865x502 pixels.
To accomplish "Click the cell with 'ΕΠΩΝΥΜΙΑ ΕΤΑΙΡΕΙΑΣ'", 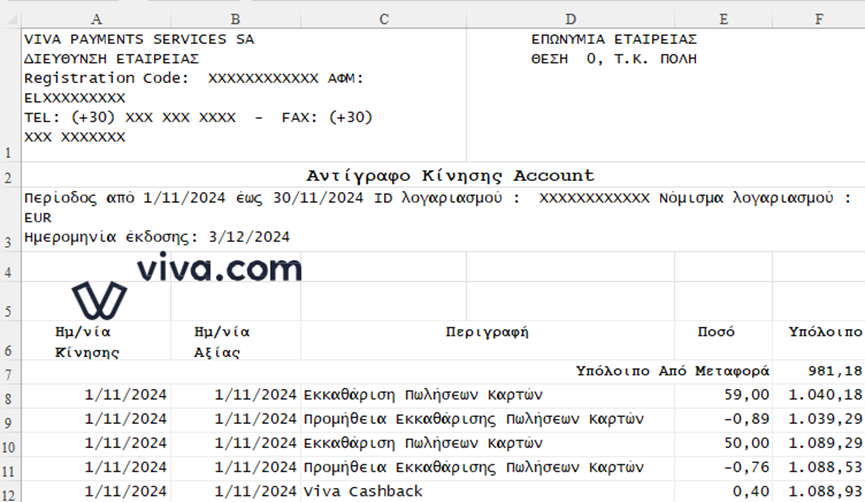I will tap(666, 95).
